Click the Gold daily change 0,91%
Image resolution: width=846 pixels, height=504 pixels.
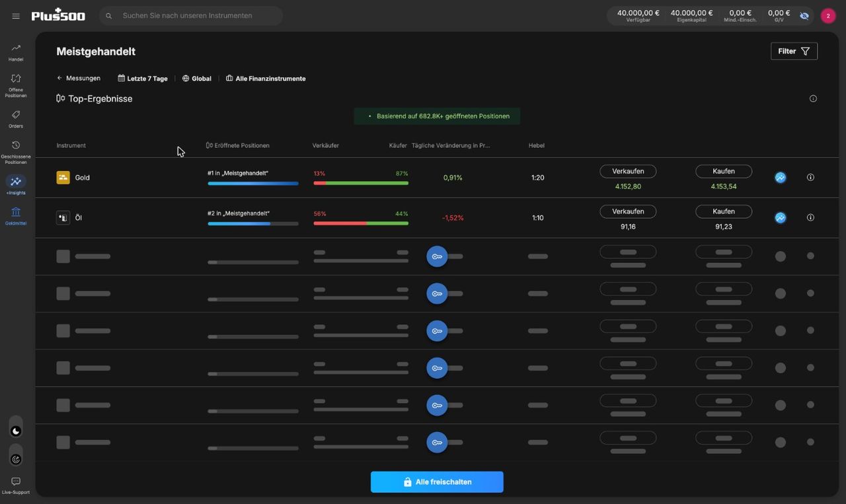453,178
